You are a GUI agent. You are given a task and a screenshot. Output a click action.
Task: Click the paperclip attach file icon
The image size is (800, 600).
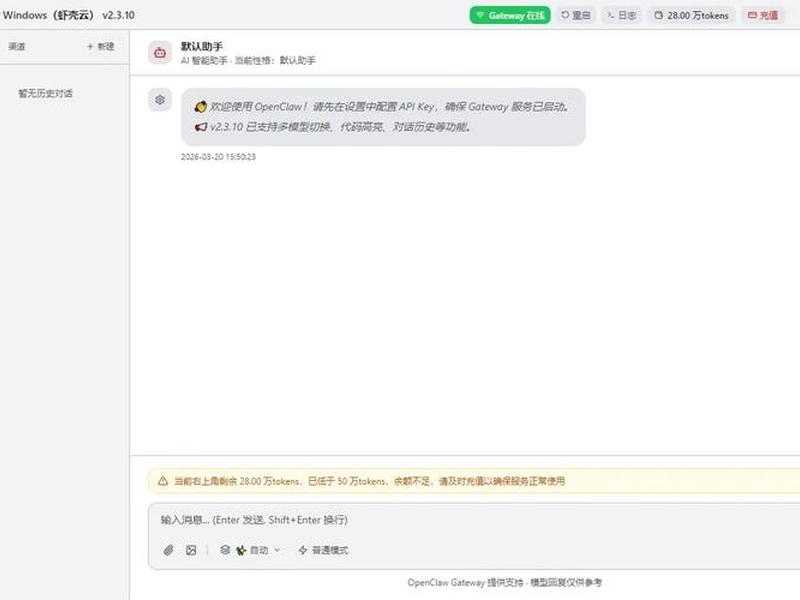168,550
